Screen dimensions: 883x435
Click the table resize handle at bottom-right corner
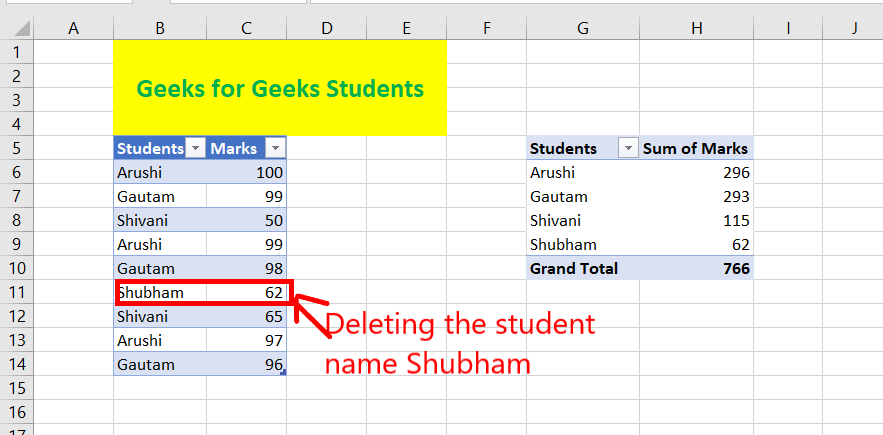point(284,372)
